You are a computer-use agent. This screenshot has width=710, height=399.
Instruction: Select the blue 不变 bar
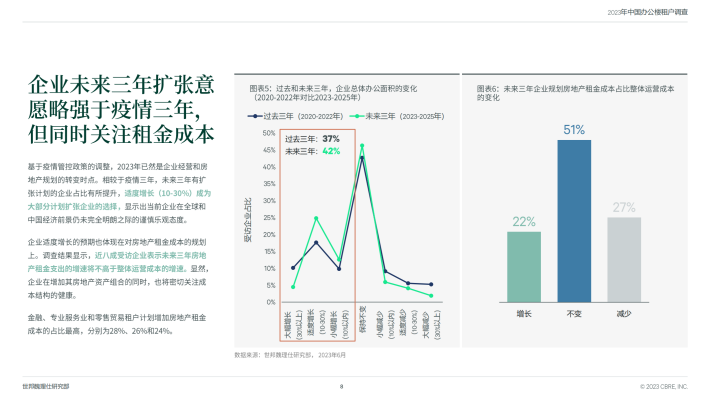pos(574,221)
